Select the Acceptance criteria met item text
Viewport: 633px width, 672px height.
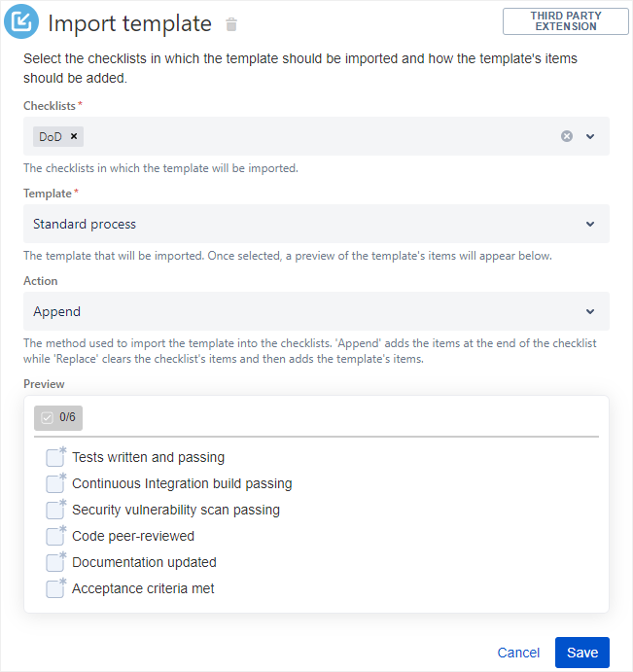143,588
